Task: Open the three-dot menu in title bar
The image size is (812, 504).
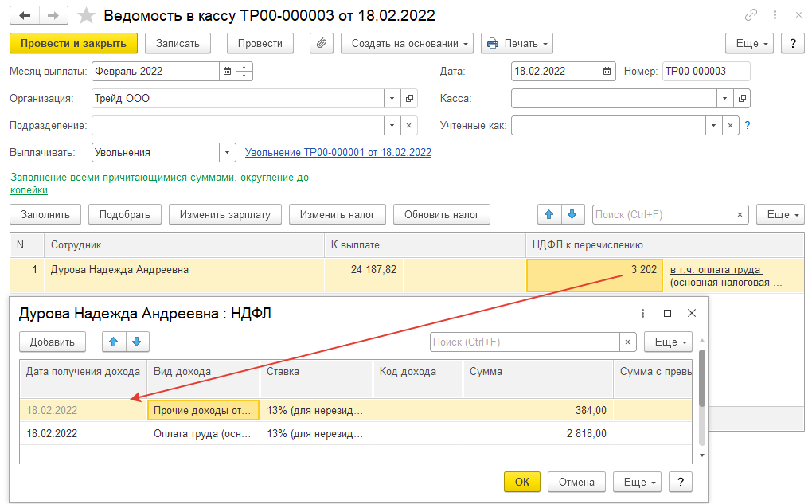Action: click(x=775, y=15)
